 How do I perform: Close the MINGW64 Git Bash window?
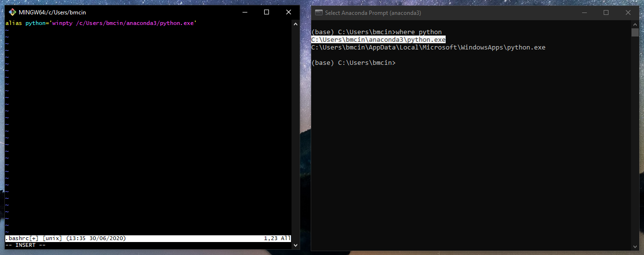coord(288,12)
